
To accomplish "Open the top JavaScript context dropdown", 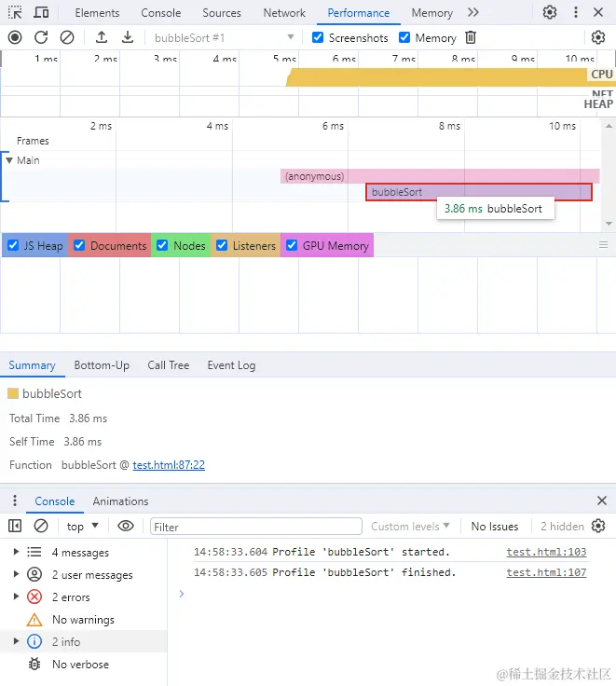I will [83, 527].
